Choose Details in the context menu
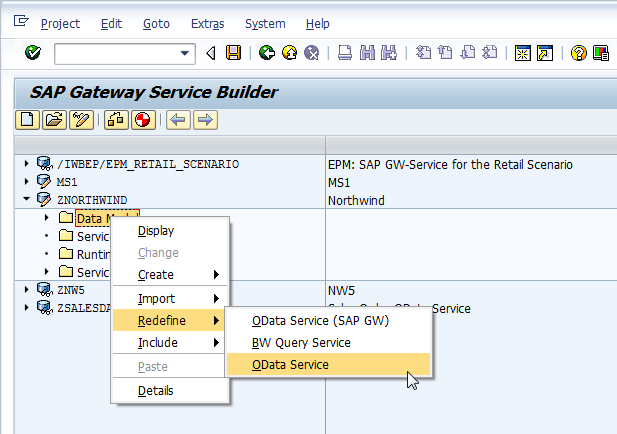617x434 pixels. click(170, 391)
